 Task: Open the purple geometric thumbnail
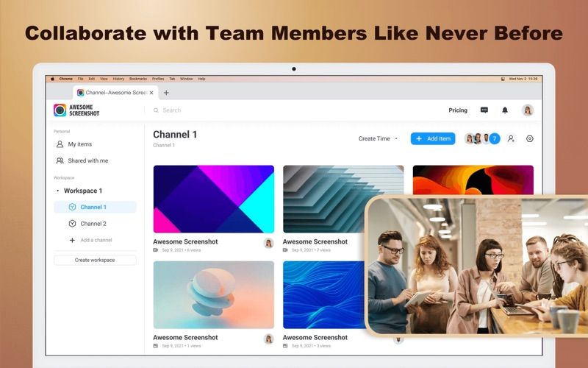214,199
